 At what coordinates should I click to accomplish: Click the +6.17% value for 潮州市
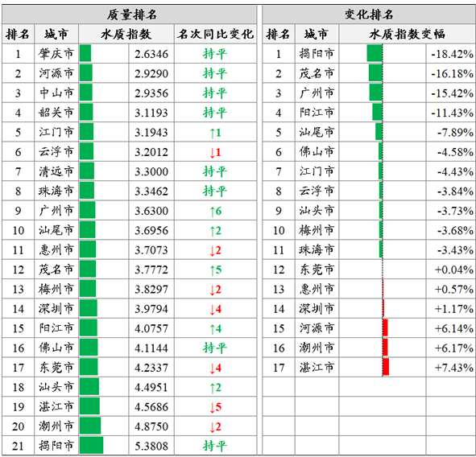(453, 348)
